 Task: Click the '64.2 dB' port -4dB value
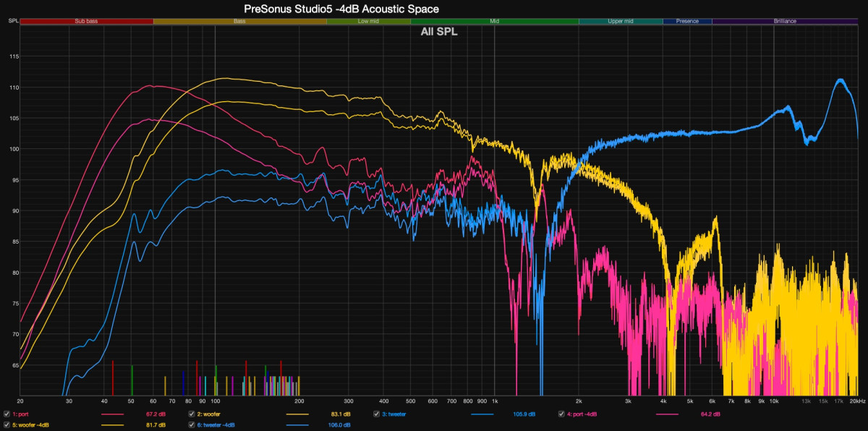pyautogui.click(x=711, y=414)
